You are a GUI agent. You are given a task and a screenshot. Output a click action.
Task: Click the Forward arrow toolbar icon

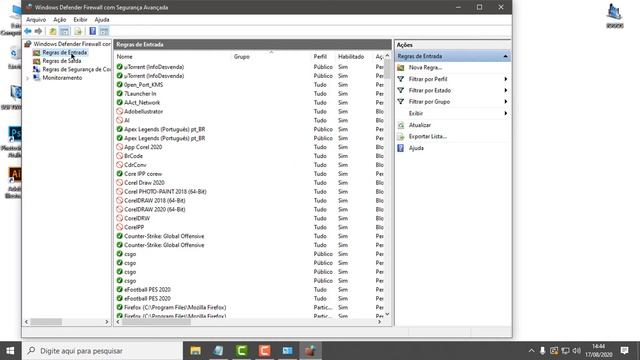[38, 31]
